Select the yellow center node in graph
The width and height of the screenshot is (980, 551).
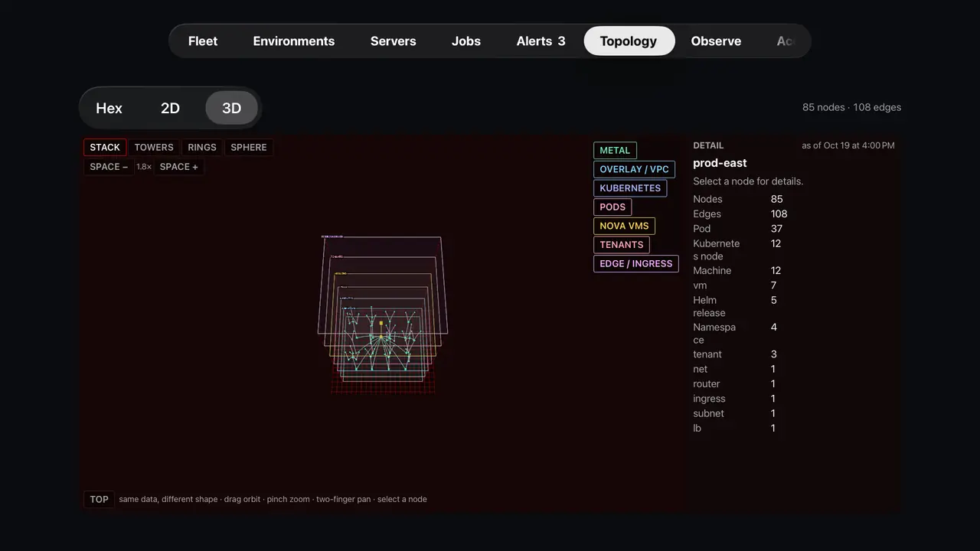click(x=381, y=324)
